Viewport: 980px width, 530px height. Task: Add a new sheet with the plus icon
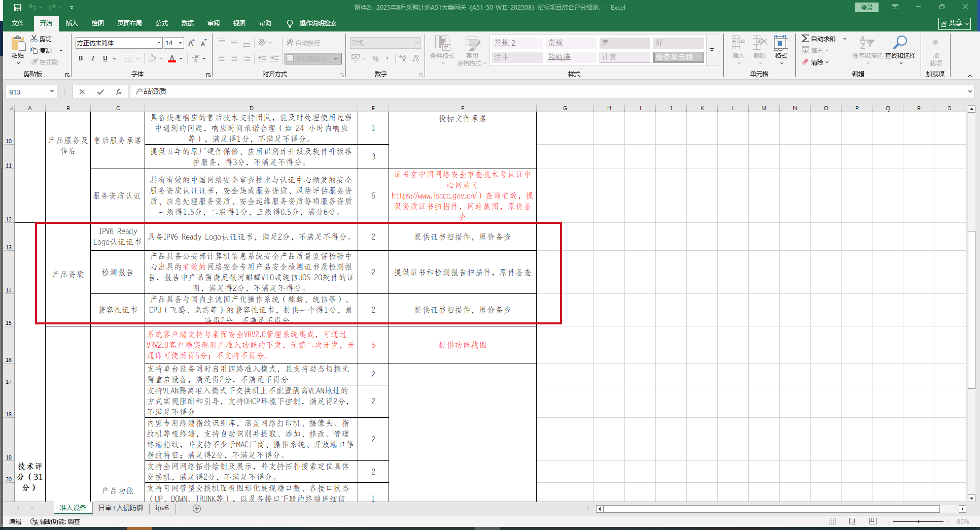pyautogui.click(x=197, y=509)
